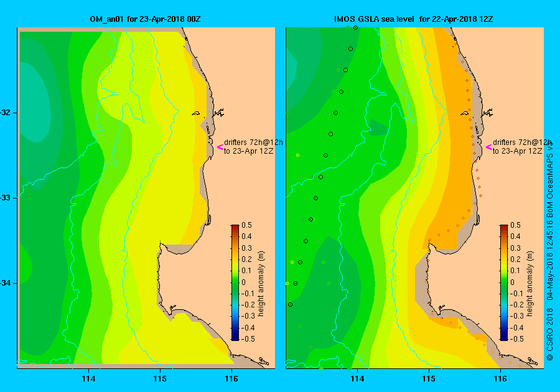
Task: Click the left map title 'OM_an01 for 23-Apr-2018 00Z'
Action: (x=145, y=19)
